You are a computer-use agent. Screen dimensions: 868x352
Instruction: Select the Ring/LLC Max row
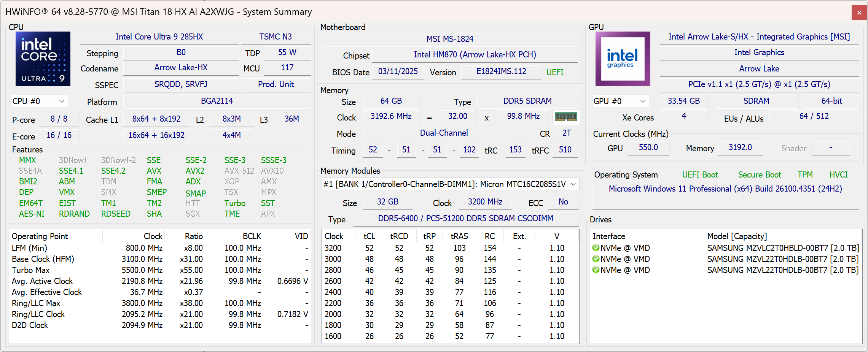click(160, 303)
